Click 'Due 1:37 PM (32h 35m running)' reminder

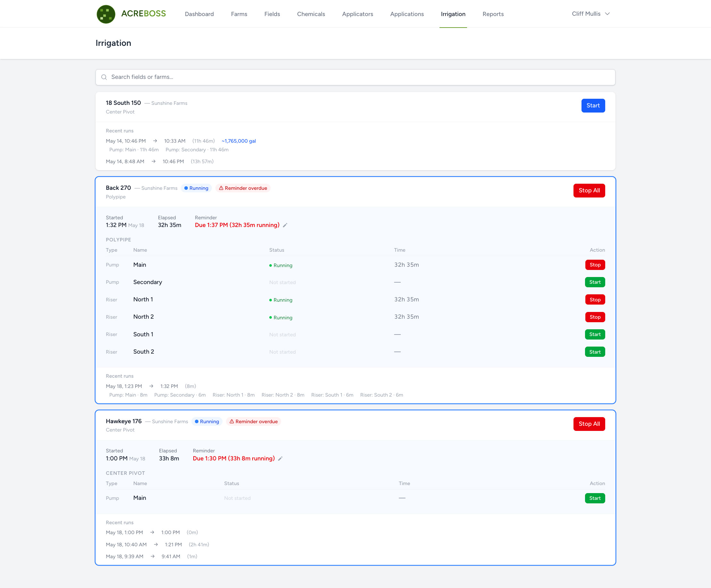[x=237, y=225]
